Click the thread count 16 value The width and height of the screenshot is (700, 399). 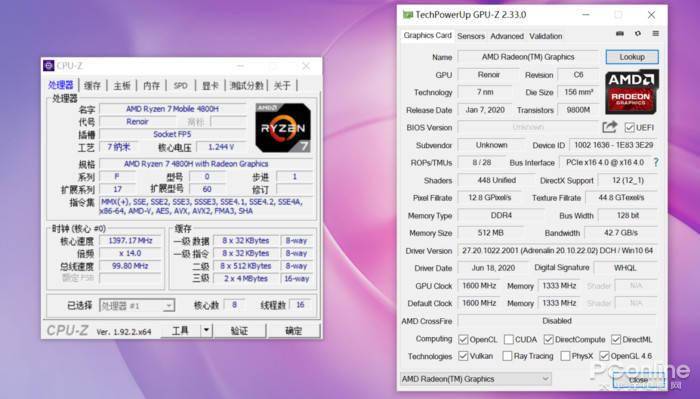(300, 305)
